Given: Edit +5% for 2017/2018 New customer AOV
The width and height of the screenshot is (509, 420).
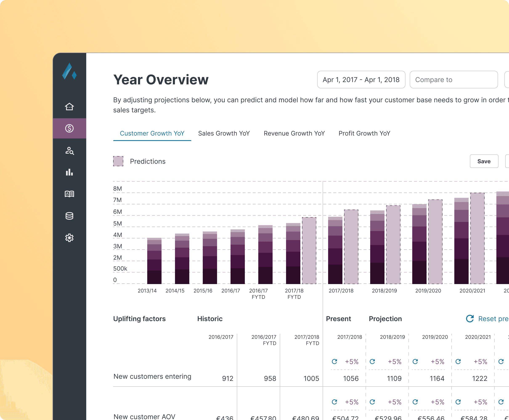Looking at the screenshot, I should click(x=352, y=402).
